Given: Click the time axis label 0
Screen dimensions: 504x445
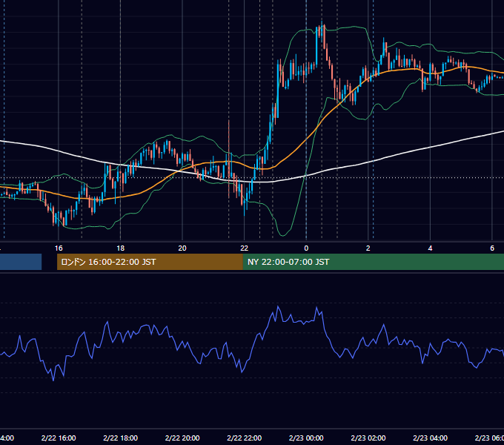Looking at the screenshot, I should 306,248.
